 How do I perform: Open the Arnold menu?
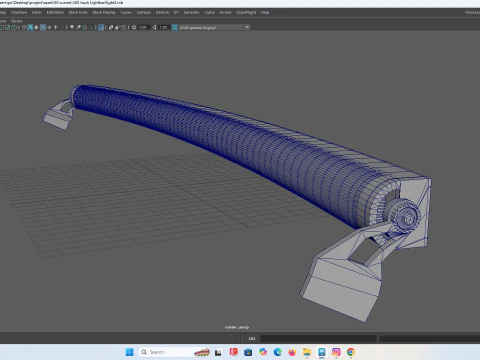[x=225, y=12]
